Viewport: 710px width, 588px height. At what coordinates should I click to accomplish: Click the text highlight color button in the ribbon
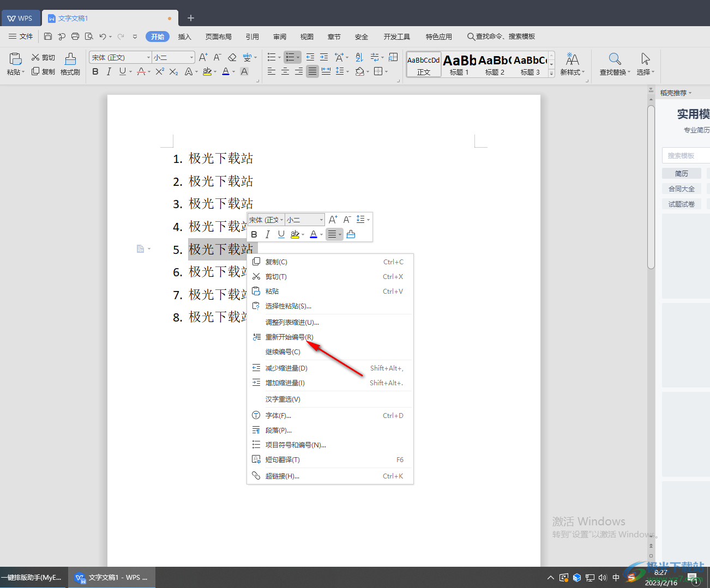coord(207,71)
